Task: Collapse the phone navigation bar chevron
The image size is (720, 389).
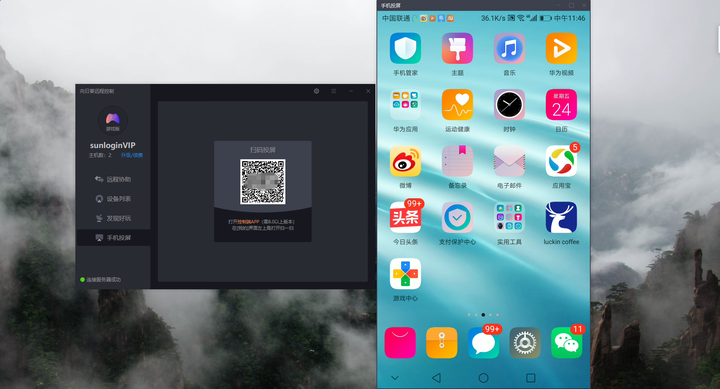Action: click(395, 378)
